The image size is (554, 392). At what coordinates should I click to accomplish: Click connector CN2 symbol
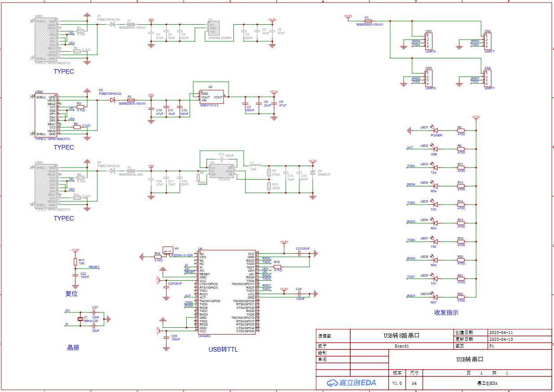pyautogui.click(x=488, y=41)
